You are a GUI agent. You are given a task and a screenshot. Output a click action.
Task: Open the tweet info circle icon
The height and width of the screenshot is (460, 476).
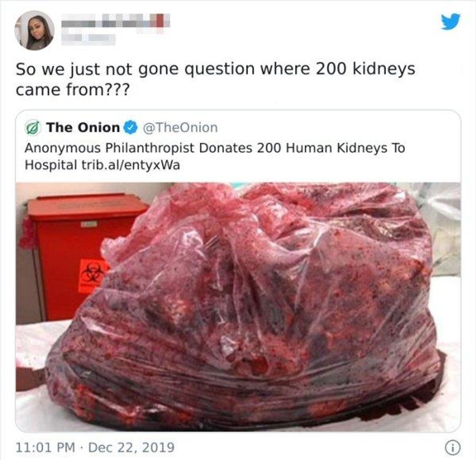point(451,448)
